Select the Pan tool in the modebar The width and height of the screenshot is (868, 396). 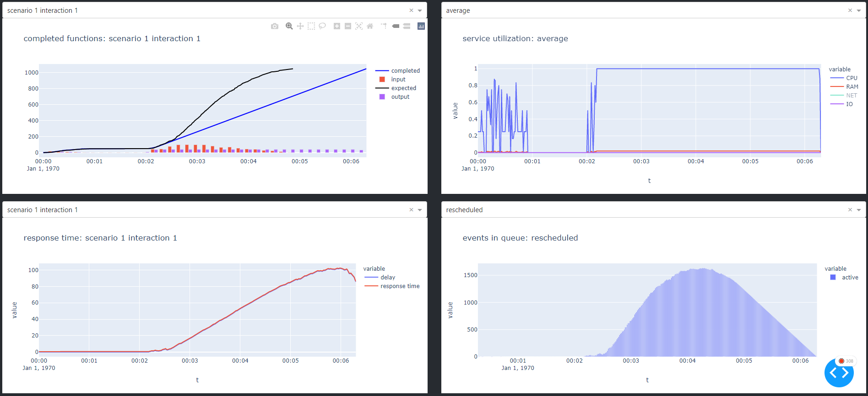click(x=300, y=26)
